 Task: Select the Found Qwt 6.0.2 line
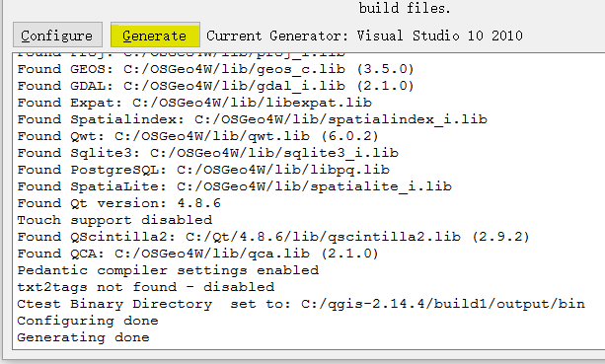coord(197,136)
